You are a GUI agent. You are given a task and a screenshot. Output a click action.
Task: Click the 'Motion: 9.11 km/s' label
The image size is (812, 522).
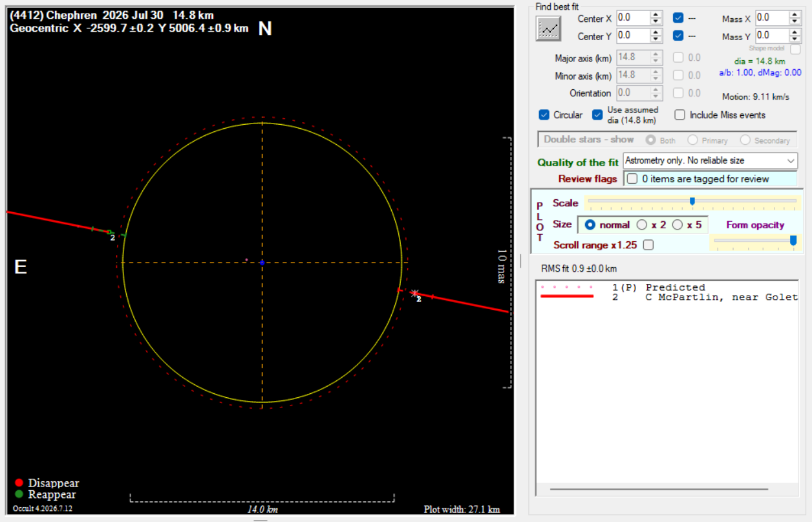coord(756,97)
